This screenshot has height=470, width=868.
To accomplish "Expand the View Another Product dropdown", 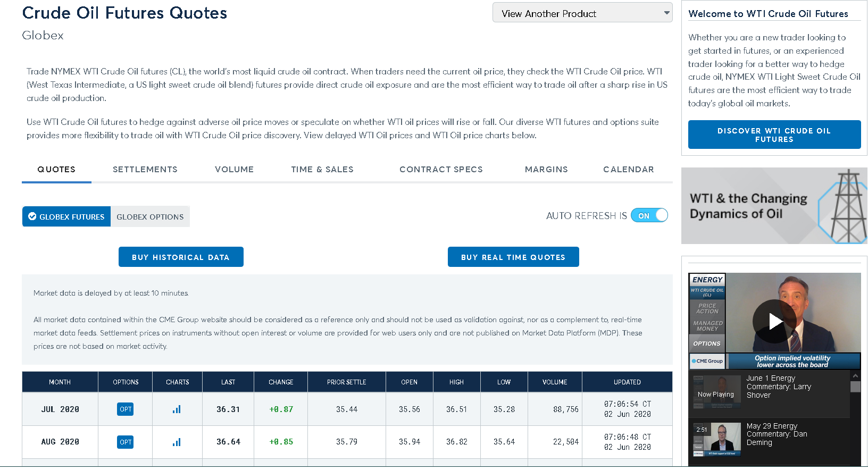I will [x=582, y=13].
